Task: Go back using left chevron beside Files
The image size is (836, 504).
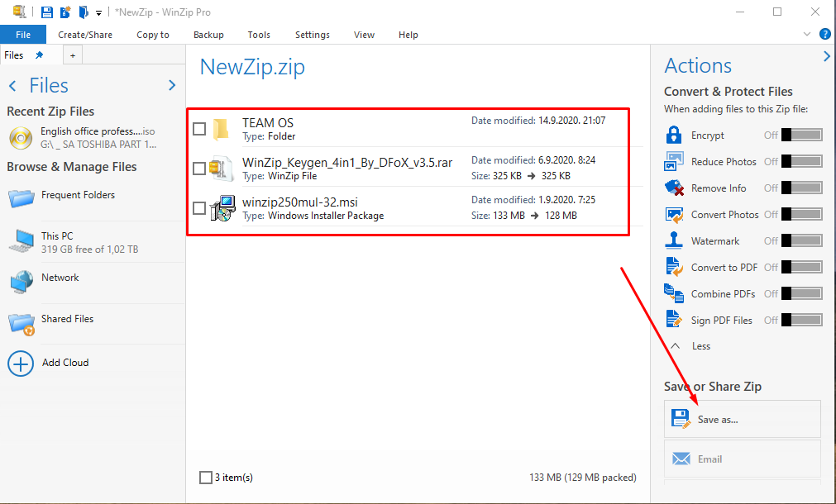Action: 12,85
